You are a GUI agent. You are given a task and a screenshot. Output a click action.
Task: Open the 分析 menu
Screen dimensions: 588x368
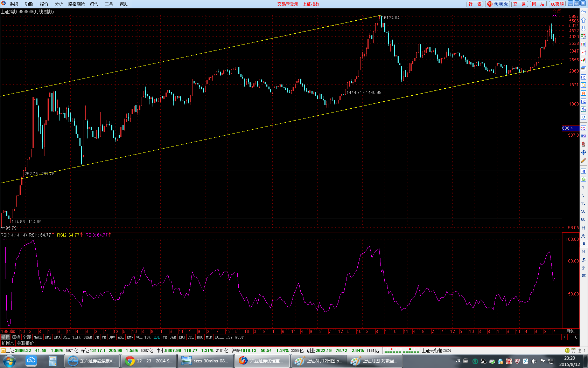[59, 4]
